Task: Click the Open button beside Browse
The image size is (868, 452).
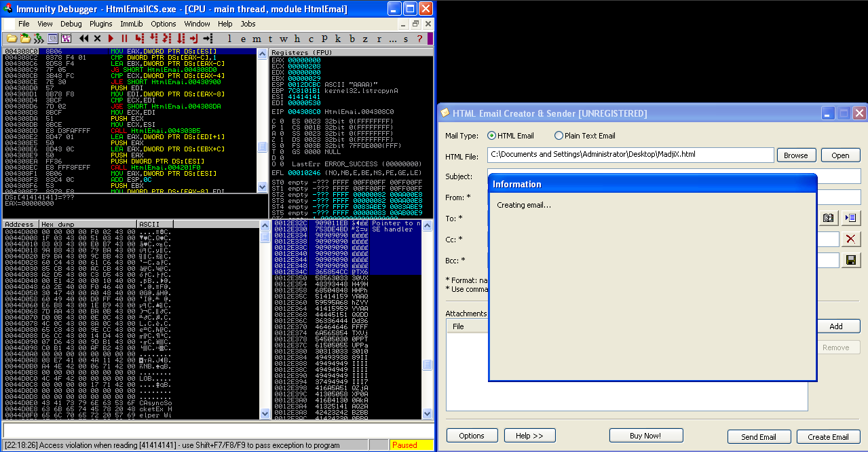Action: click(840, 155)
